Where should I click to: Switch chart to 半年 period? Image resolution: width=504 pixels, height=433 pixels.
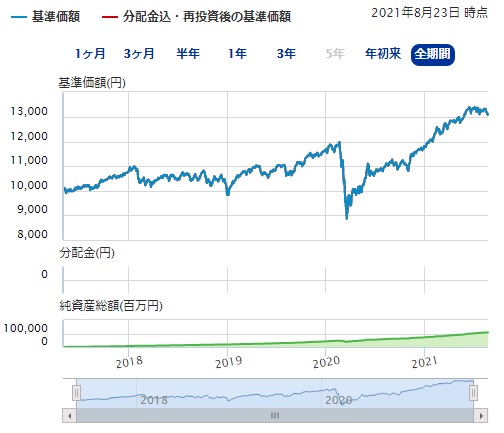point(188,54)
